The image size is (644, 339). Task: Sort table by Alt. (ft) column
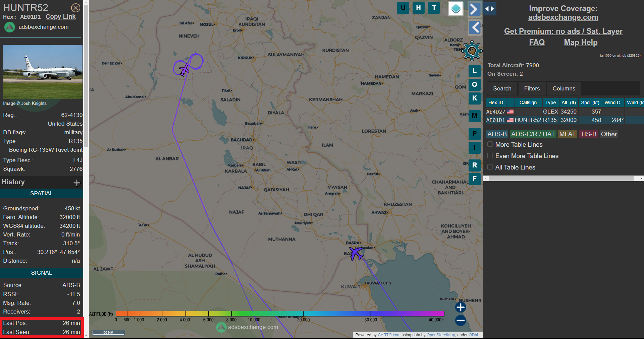569,103
